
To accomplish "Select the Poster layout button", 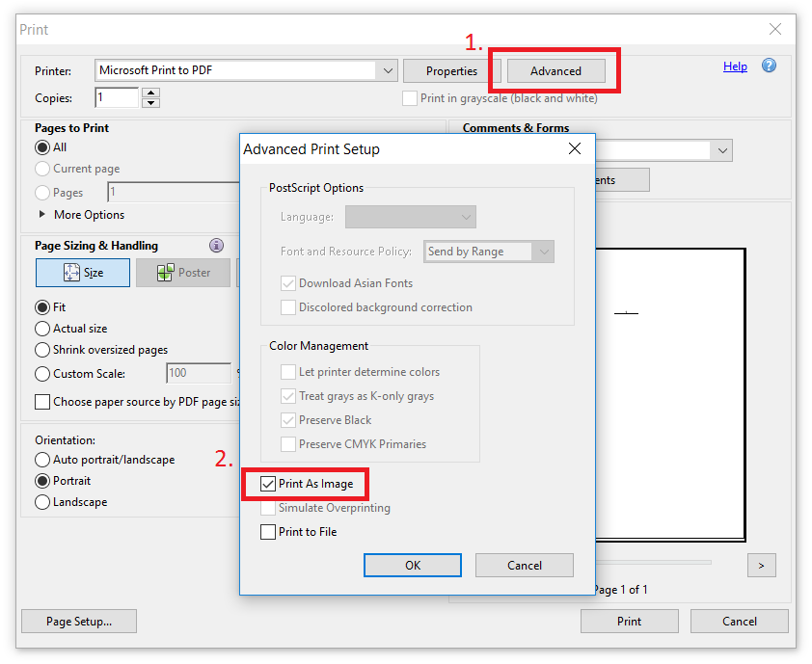I will [182, 273].
